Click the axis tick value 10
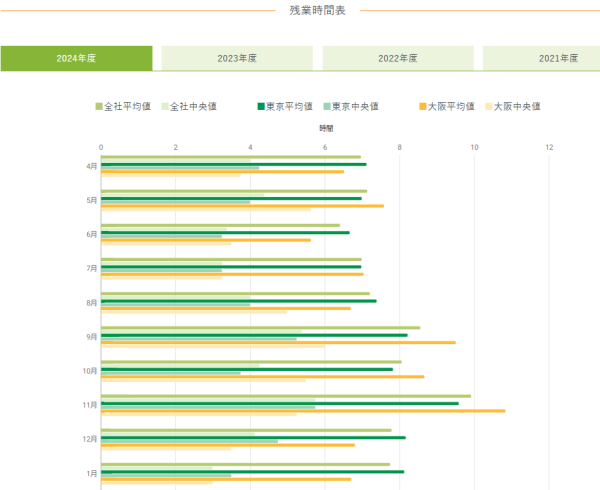 pos(474,147)
